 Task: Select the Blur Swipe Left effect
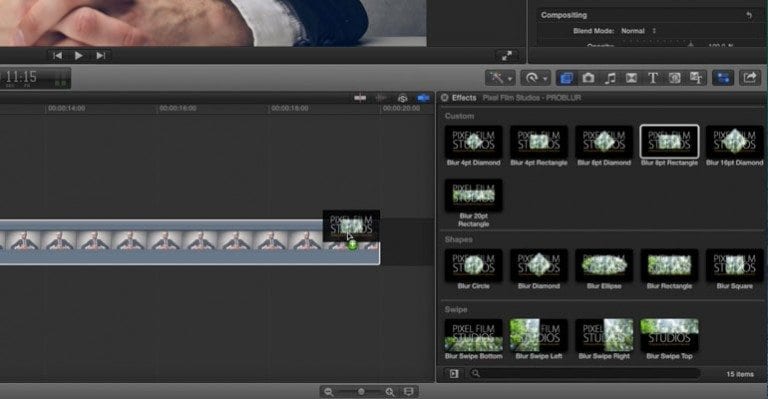click(x=538, y=339)
